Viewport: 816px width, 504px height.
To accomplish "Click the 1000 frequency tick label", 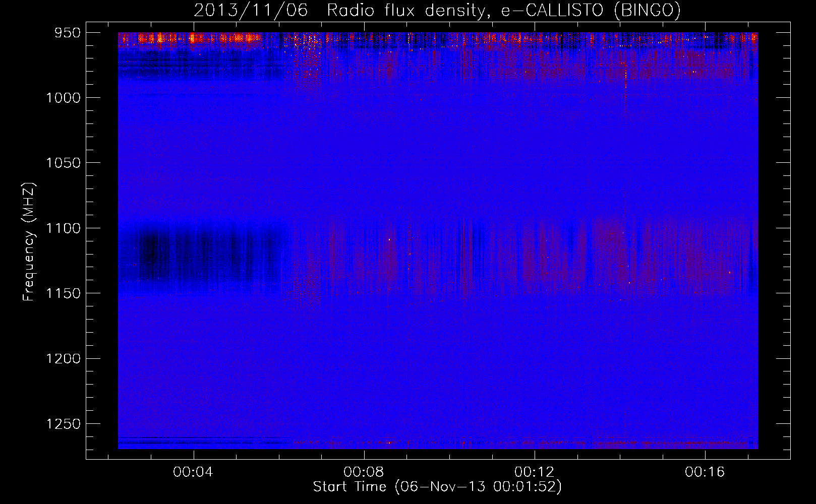I will tap(63, 98).
